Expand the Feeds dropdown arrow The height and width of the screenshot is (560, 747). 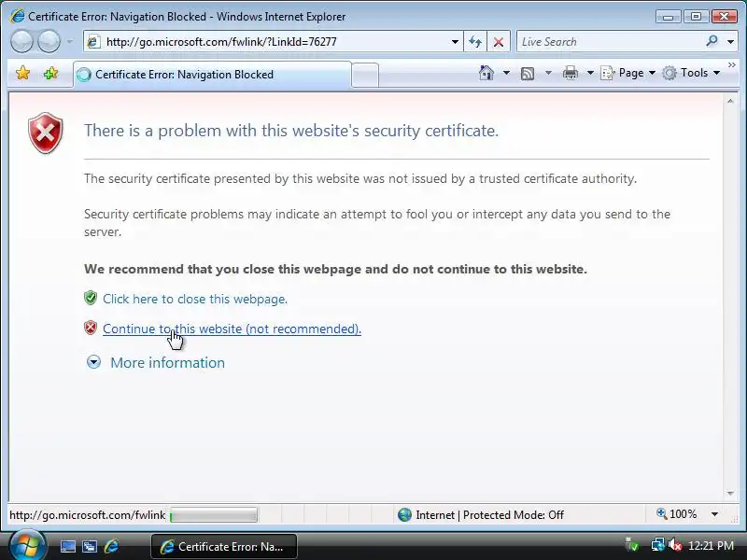548,73
